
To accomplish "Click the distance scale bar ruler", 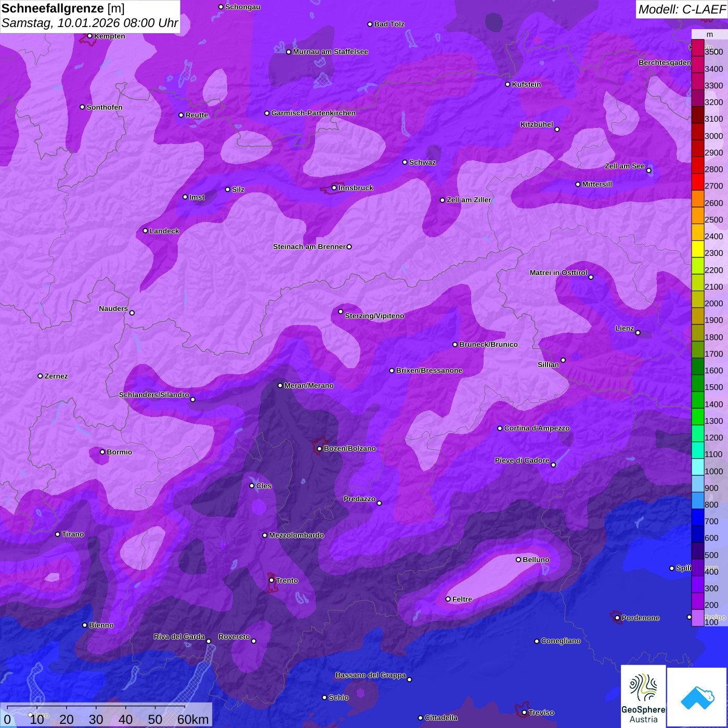I will click(x=96, y=708).
